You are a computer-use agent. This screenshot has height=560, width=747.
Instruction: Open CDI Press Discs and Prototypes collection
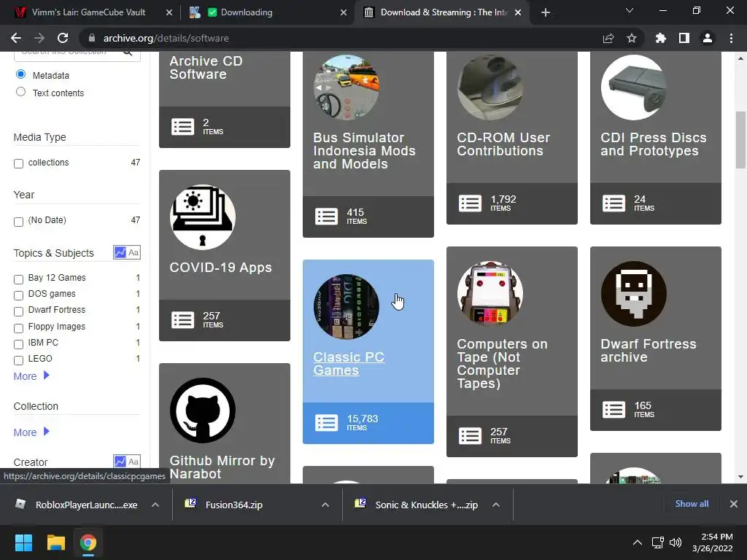653,144
